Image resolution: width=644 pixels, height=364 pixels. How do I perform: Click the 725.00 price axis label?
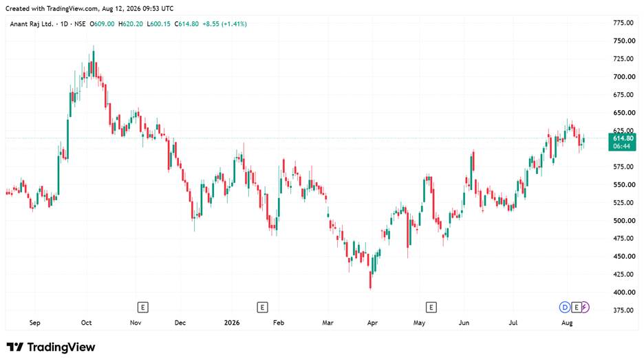click(623, 58)
